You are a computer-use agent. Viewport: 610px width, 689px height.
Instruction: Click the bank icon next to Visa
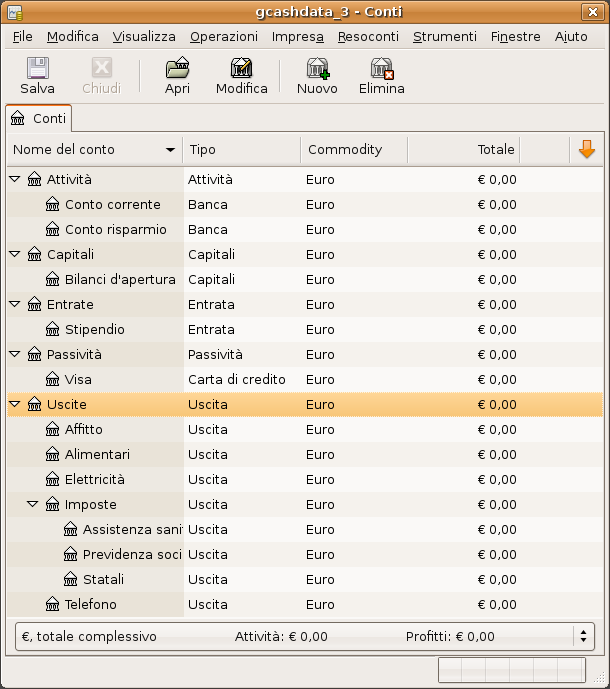(x=53, y=379)
